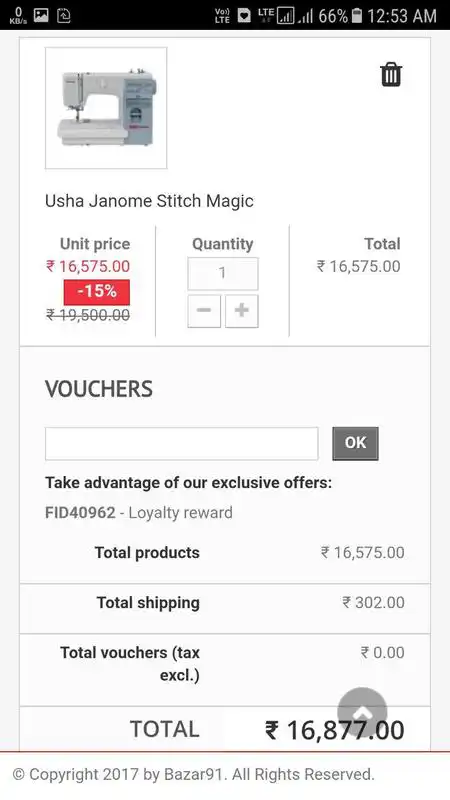Tap the battery icon in status bar
This screenshot has height=800, width=450.
tap(357, 15)
